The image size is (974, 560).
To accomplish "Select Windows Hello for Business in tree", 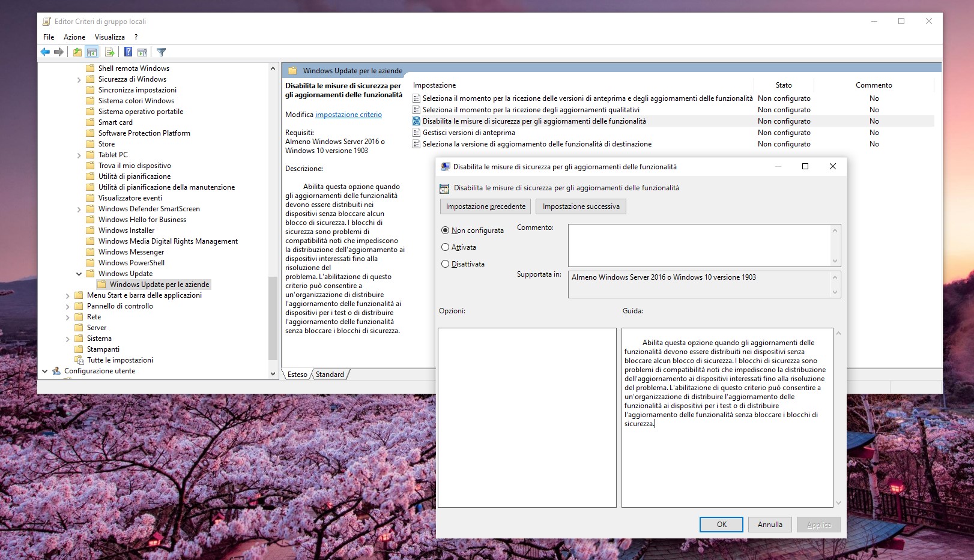I will pos(142,220).
